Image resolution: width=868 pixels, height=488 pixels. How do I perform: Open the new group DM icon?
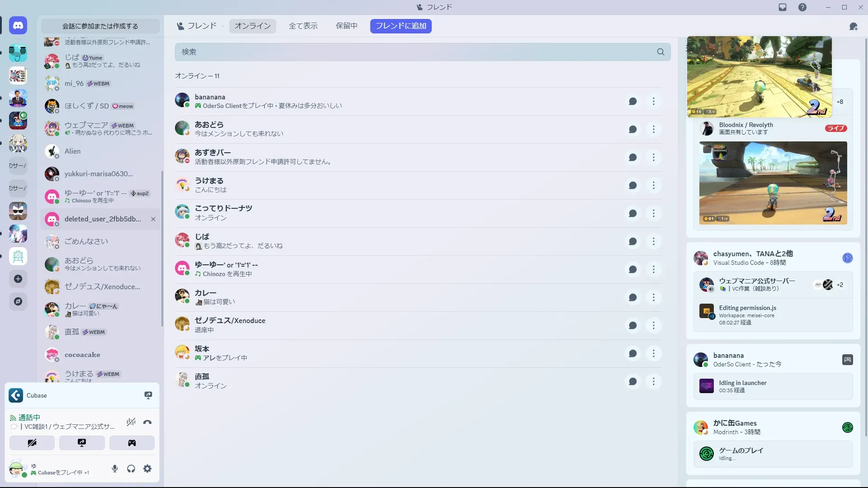click(853, 27)
